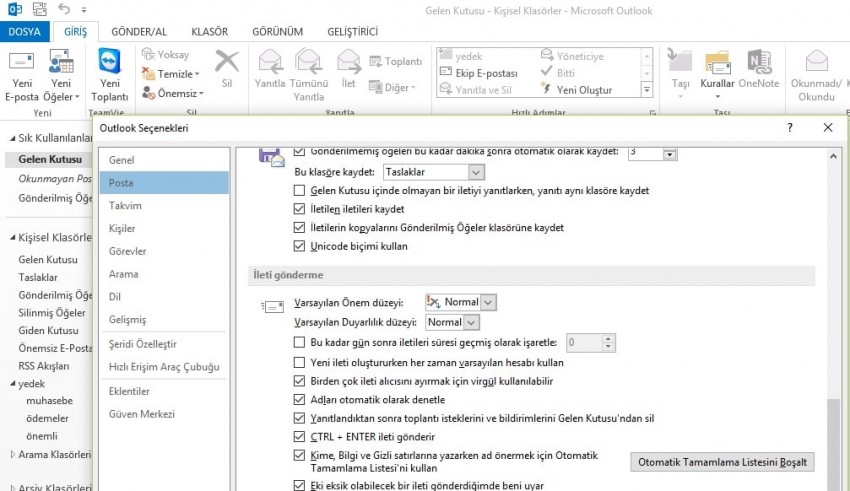This screenshot has width=850, height=491.
Task: Select Yöneticiye quick step
Action: pos(572,56)
